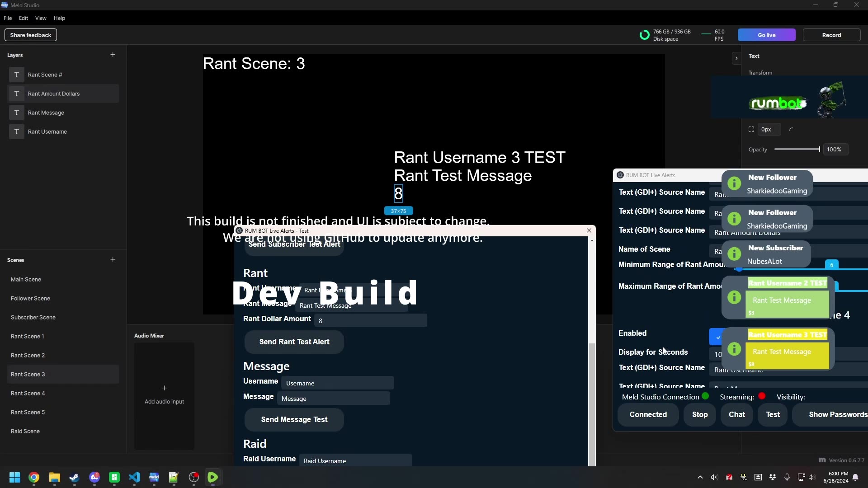Click the microphone icon in system tray
This screenshot has width=868, height=488.
coord(788,478)
